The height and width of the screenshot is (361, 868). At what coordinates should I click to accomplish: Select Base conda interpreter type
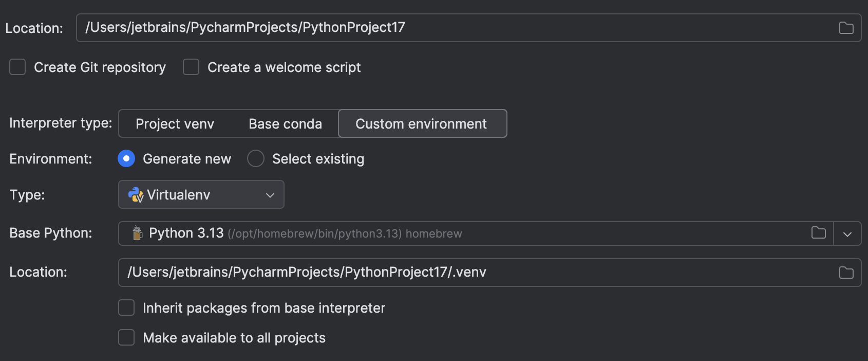click(x=285, y=123)
